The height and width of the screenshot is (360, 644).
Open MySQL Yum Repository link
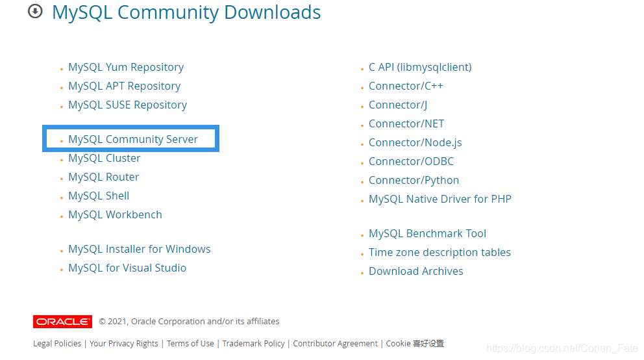[126, 67]
